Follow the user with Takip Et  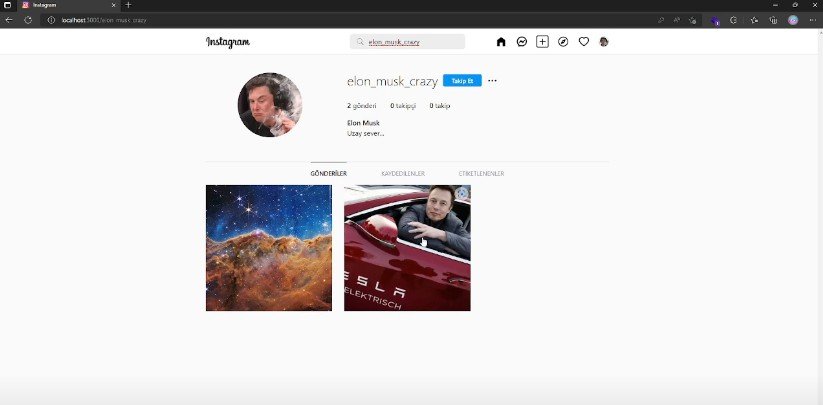(462, 81)
